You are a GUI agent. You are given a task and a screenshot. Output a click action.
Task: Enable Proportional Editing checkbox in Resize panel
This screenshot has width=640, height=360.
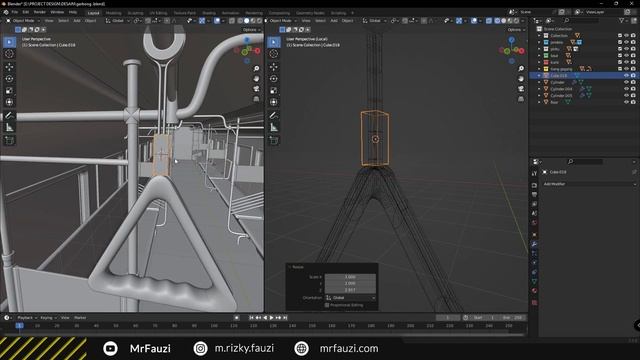327,305
